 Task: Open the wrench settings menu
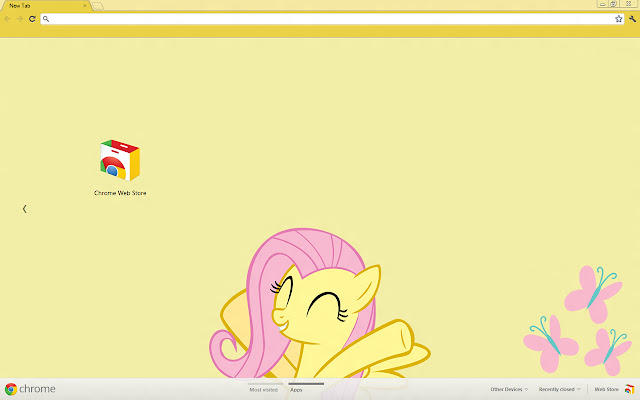tap(632, 19)
